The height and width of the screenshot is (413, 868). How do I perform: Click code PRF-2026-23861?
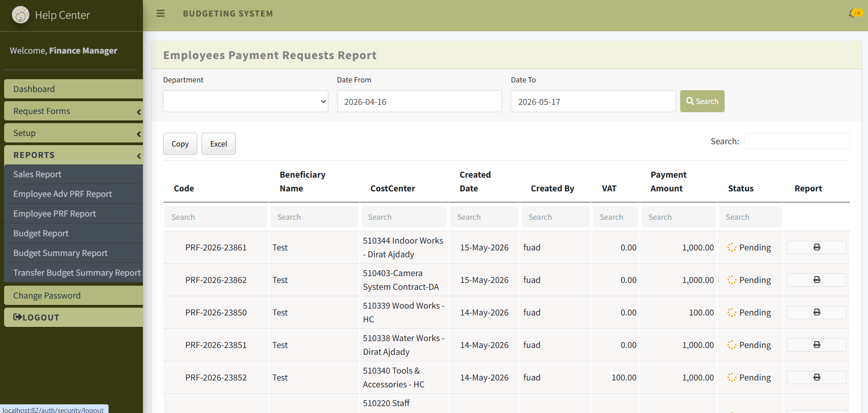216,247
